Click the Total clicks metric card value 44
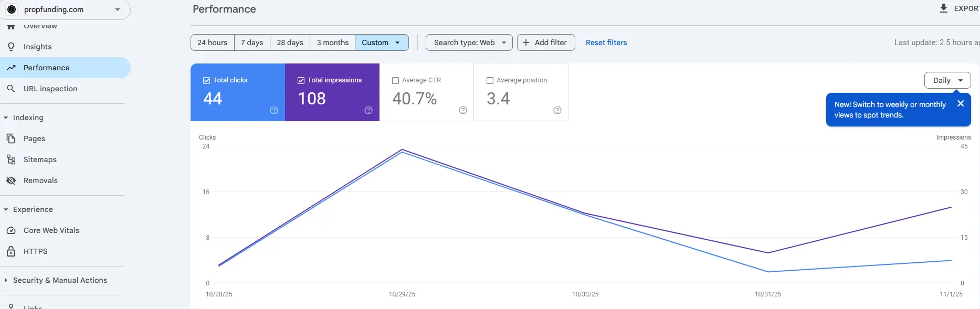980x309 pixels. pyautogui.click(x=213, y=99)
